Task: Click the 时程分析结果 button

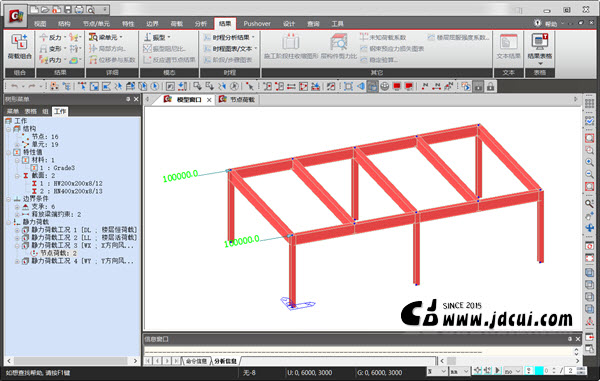Action: point(229,37)
